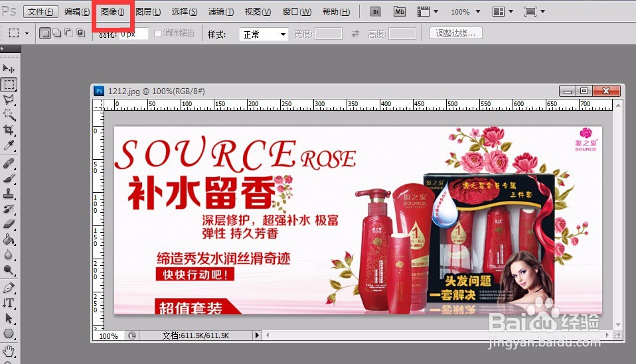Click status bar document info icon
Image resolution: width=636 pixels, height=364 pixels.
[x=132, y=335]
